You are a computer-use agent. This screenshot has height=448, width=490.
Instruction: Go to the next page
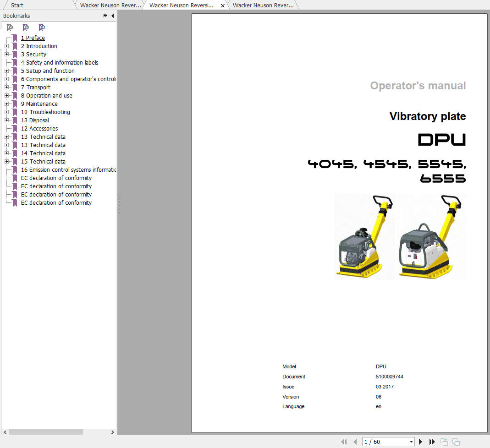[x=421, y=442]
